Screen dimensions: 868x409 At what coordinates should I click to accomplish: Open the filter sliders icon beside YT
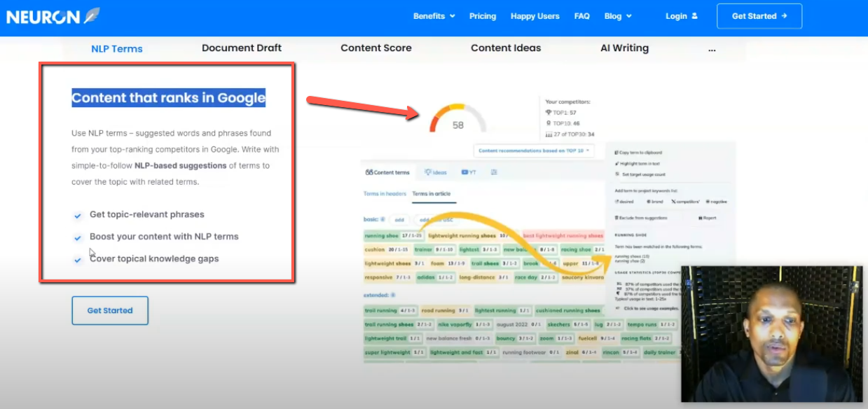click(x=494, y=171)
